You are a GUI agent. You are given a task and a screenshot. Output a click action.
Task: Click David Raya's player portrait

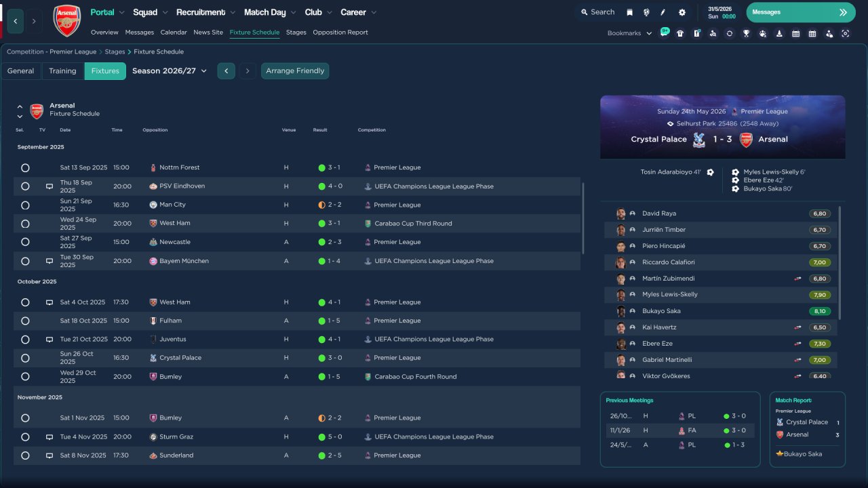[x=620, y=213]
